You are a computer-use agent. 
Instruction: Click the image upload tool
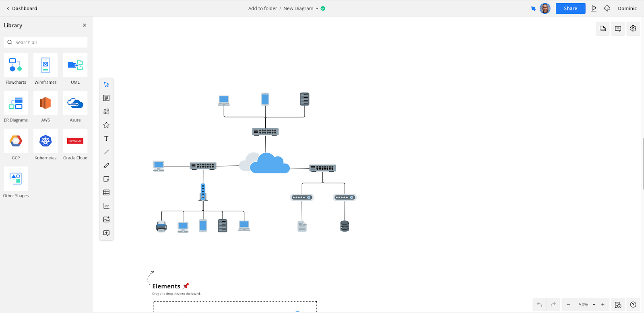[106, 220]
